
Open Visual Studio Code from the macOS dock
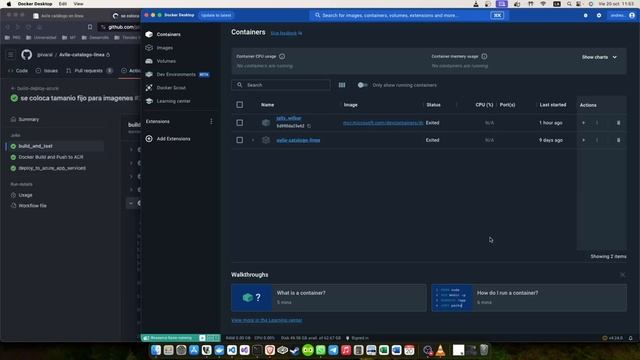click(x=232, y=350)
